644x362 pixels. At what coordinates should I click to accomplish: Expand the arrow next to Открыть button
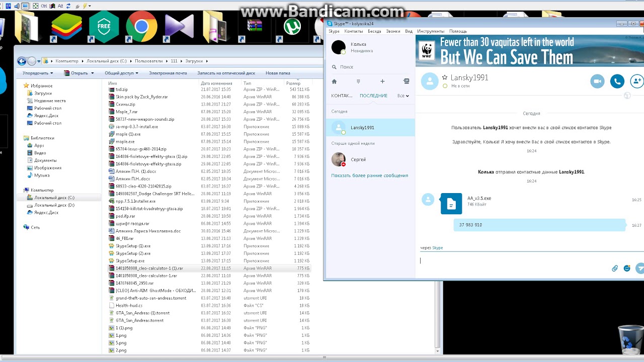click(x=92, y=73)
